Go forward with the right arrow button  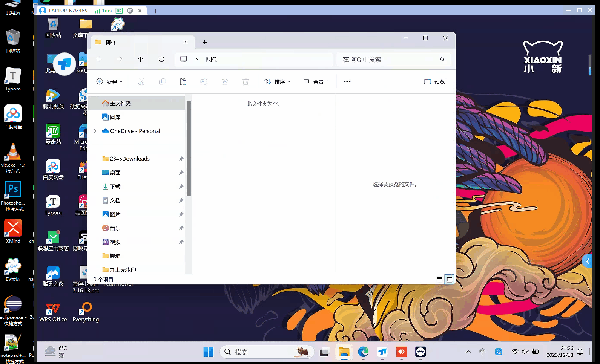tap(120, 59)
